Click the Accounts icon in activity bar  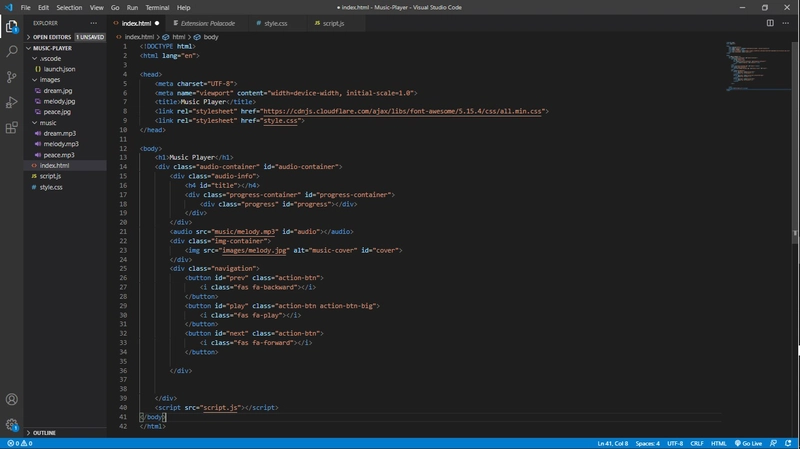coord(12,400)
